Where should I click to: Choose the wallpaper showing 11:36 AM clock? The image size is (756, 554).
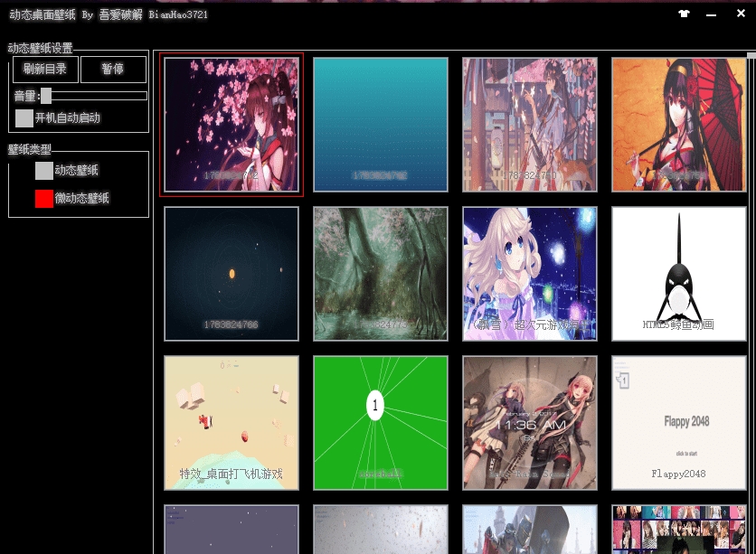(x=530, y=423)
